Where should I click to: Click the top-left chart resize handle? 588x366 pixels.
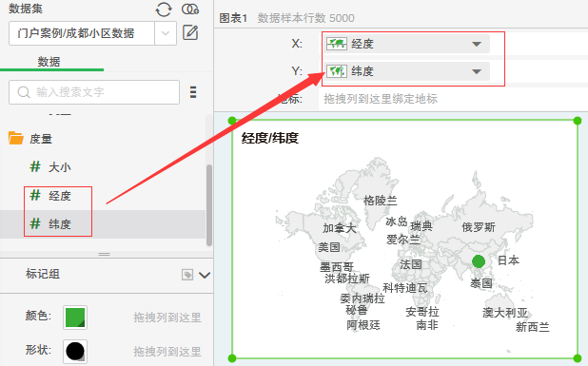click(x=232, y=121)
